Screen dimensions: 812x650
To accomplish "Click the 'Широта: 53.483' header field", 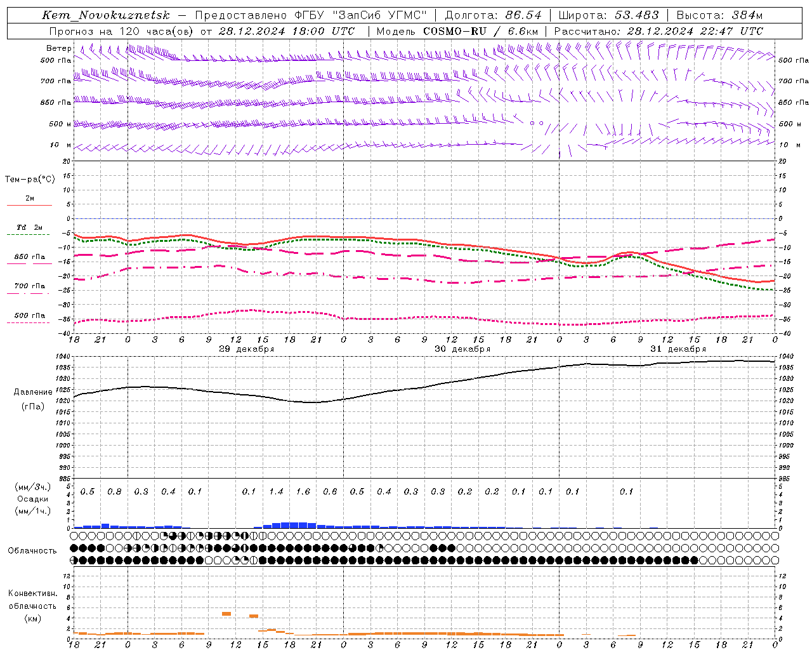I will [609, 15].
